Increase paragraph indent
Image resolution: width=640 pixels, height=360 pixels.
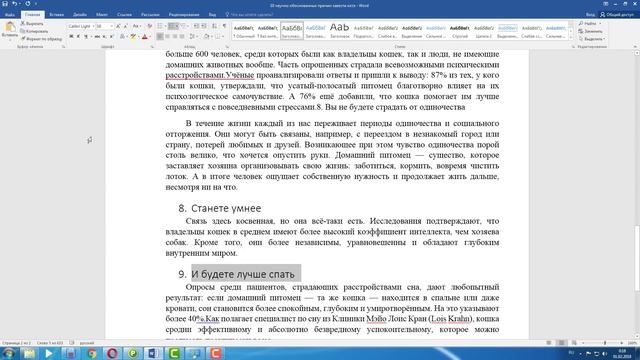point(204,26)
